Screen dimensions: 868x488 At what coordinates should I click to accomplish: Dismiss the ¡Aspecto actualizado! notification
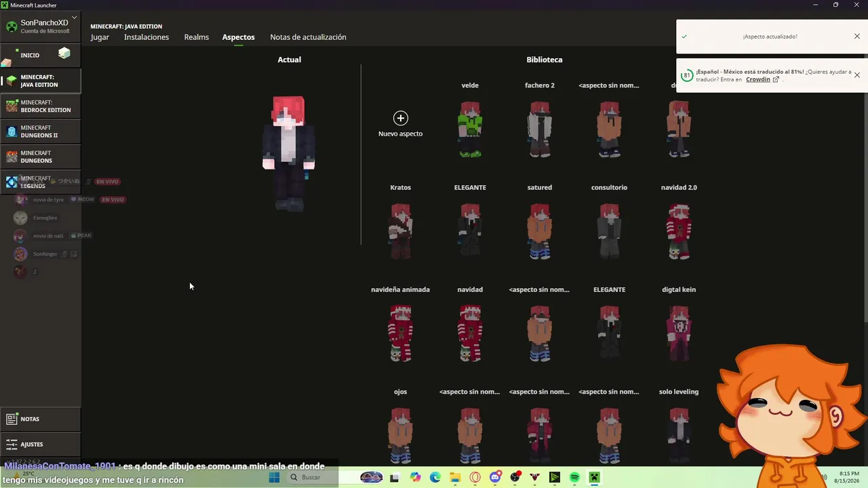point(857,36)
